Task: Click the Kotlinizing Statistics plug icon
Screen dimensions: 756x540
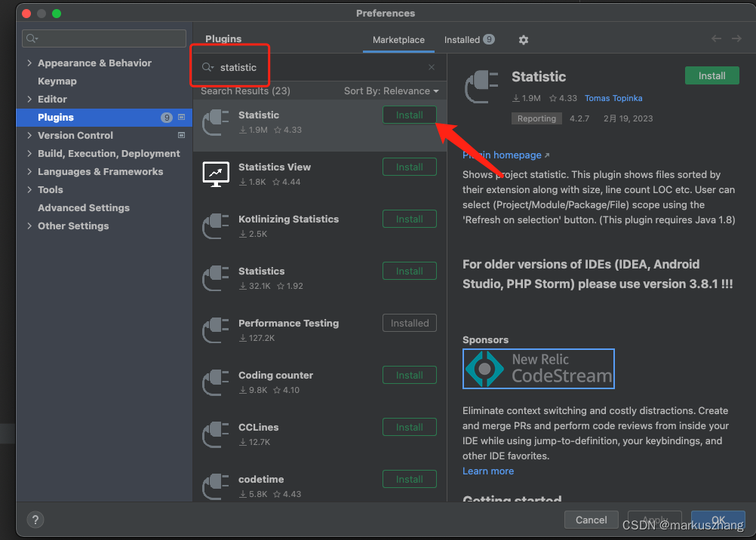Action: pyautogui.click(x=216, y=226)
